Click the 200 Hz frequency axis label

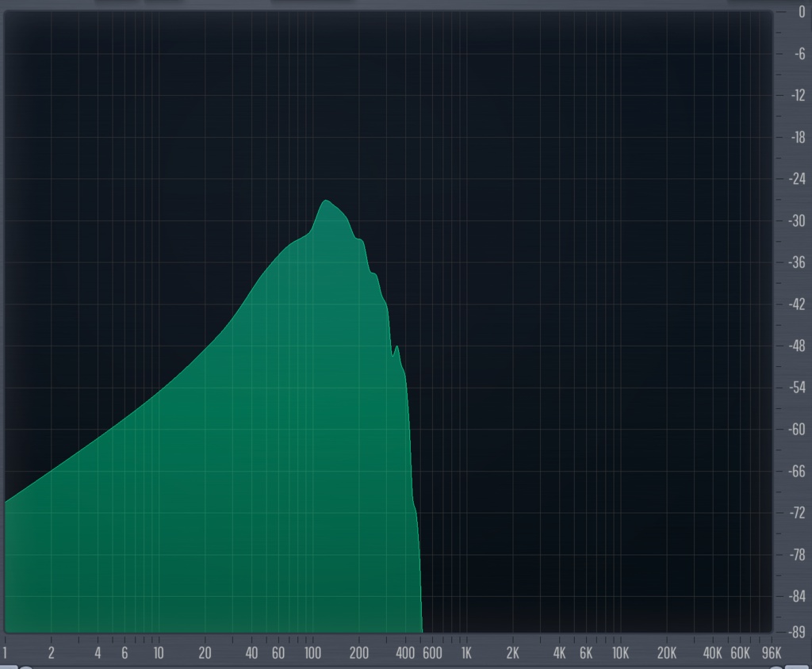click(x=359, y=653)
